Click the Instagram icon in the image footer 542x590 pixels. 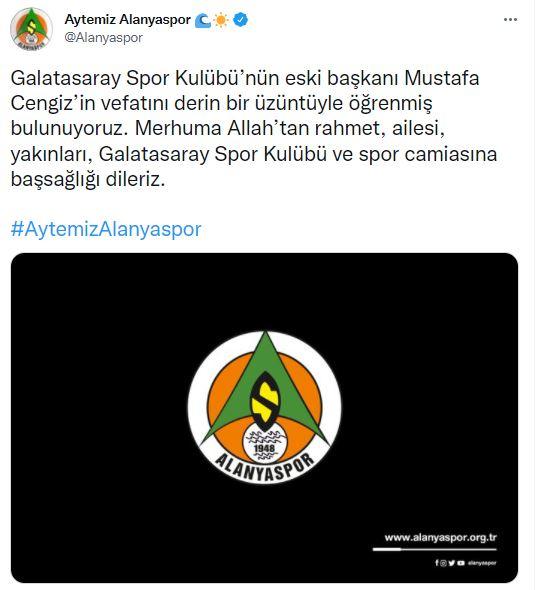coord(444,563)
